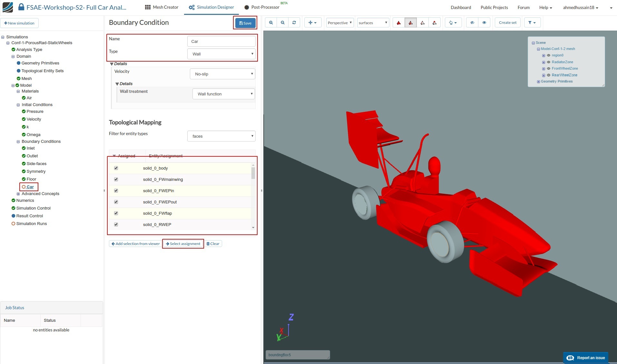617x364 pixels.
Task: Click the hide selection crossed-eye toolbar icon
Action: (x=472, y=23)
